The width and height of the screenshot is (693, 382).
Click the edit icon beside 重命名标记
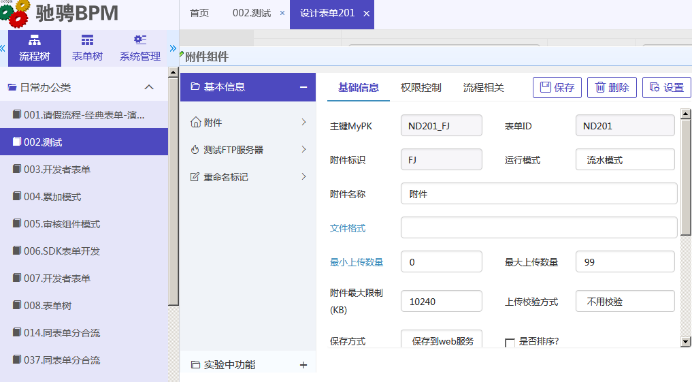[195, 176]
